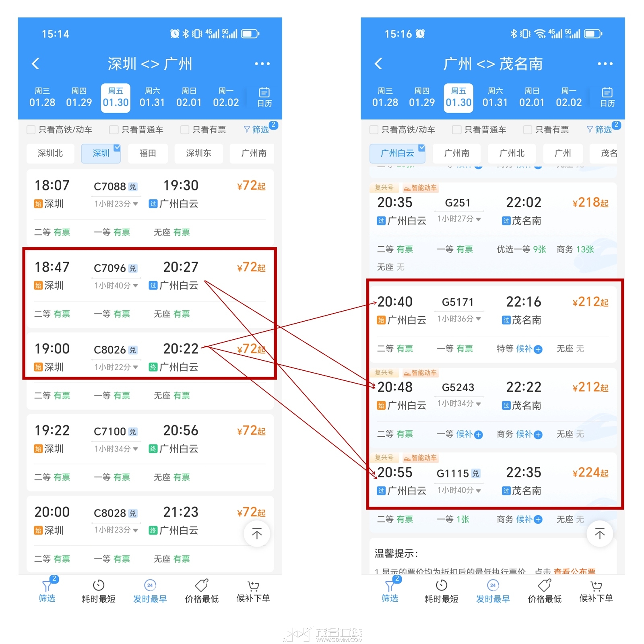
Task: Tap back arrow on 深圳<>广州 screen
Action: (x=36, y=64)
